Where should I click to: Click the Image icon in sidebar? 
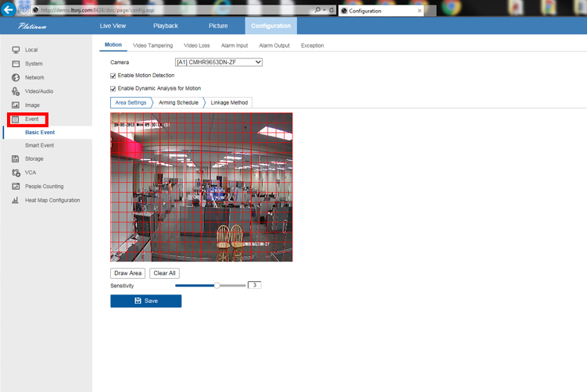(16, 105)
